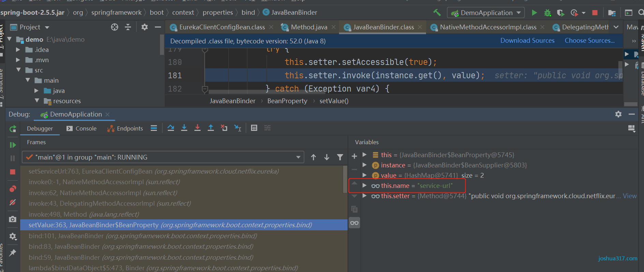This screenshot has width=644, height=272.
Task: Collapse the src folder
Action: (x=18, y=70)
